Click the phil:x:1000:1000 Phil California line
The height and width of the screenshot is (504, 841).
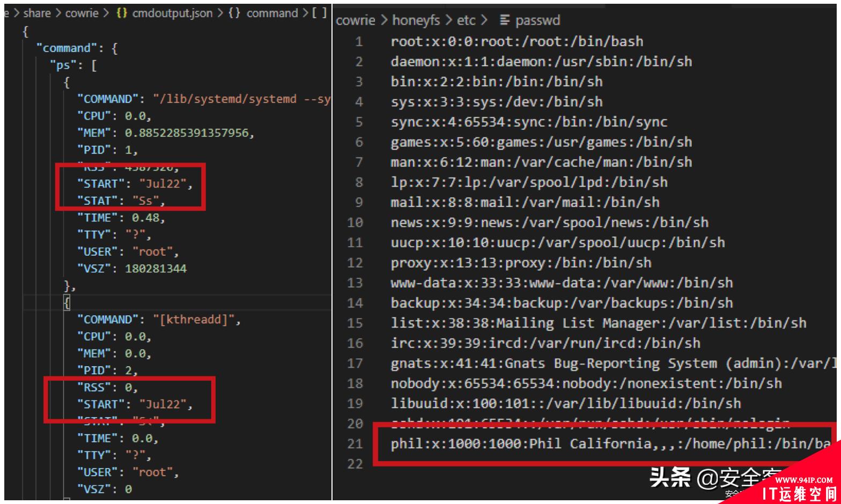611,444
